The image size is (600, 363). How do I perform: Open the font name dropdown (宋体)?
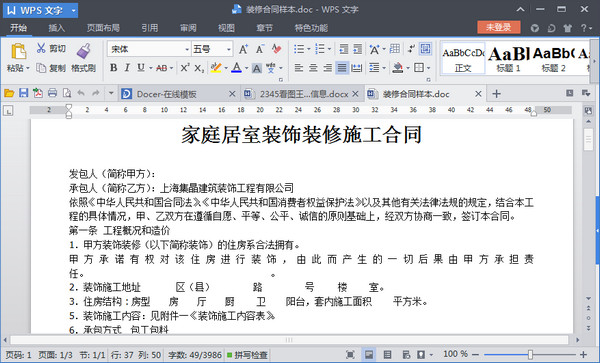coord(187,49)
